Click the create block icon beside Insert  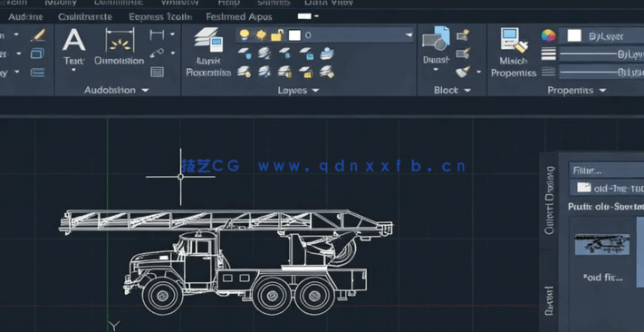pyautogui.click(x=463, y=35)
